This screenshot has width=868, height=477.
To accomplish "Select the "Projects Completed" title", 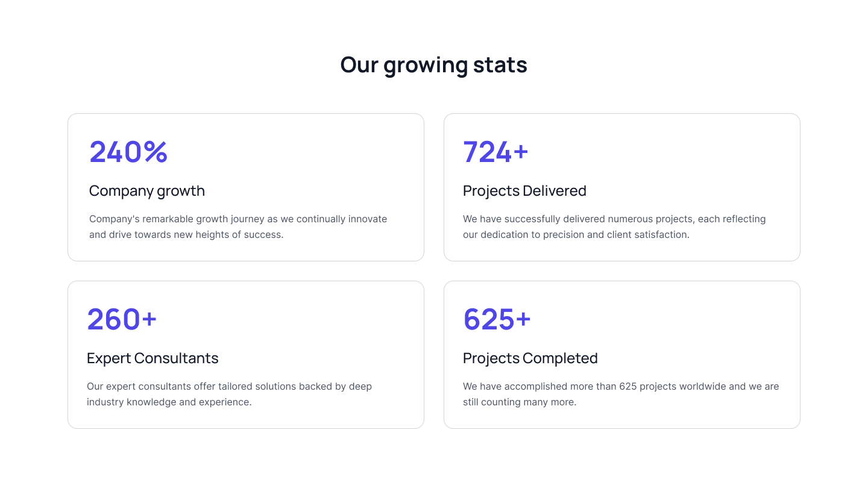I will tap(530, 358).
